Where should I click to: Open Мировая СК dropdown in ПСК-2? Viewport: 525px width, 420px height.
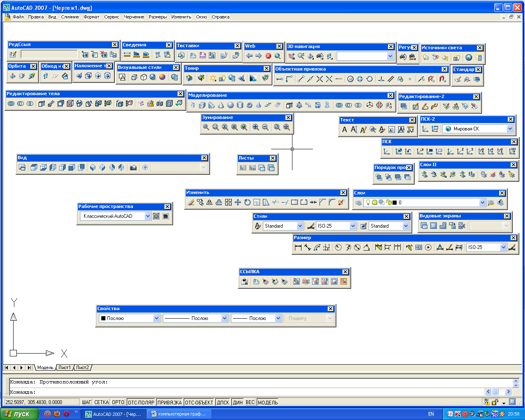point(510,129)
